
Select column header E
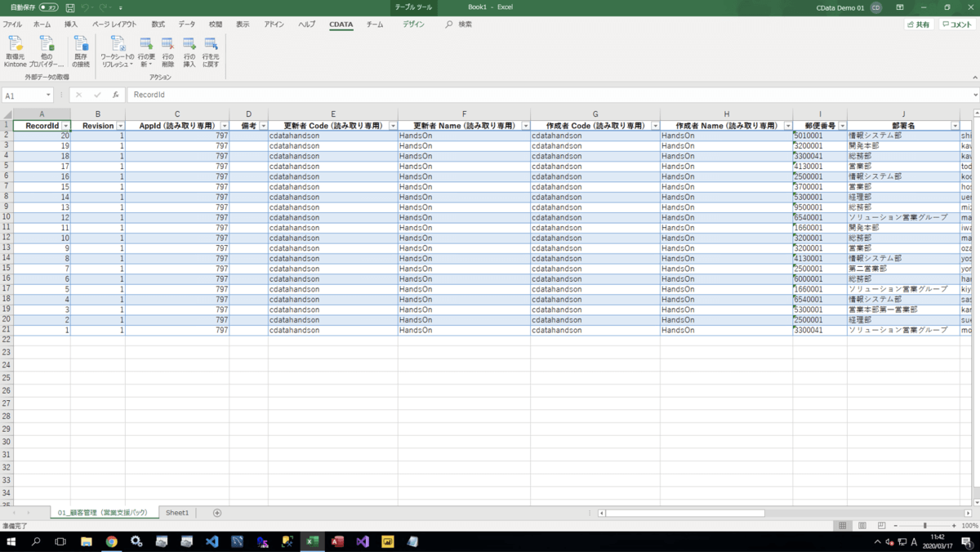[x=333, y=114]
